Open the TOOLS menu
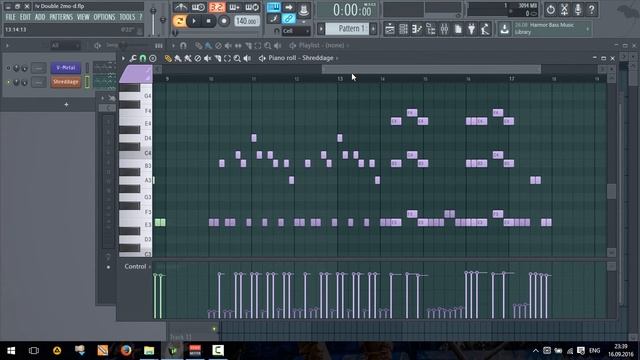640x360 pixels. [x=127, y=17]
